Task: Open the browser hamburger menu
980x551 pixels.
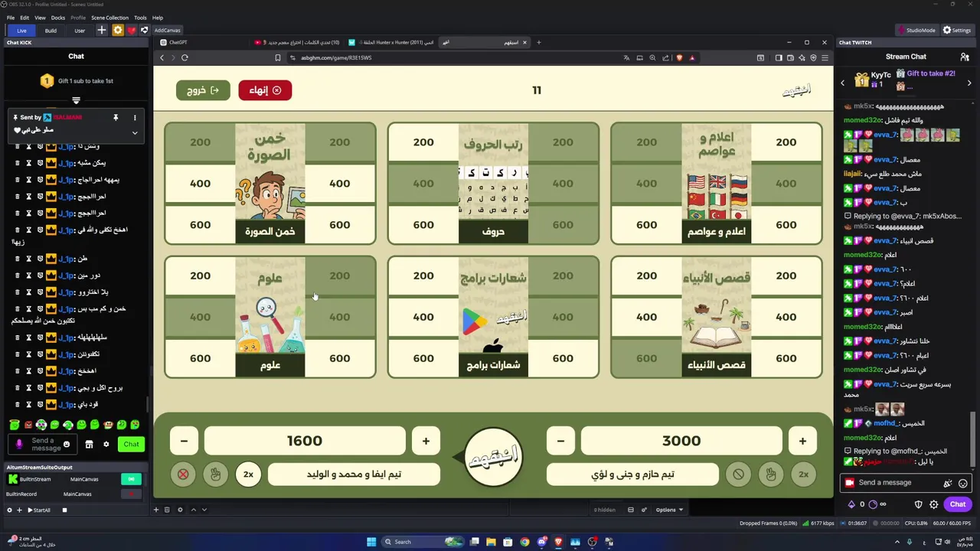Action: [825, 57]
